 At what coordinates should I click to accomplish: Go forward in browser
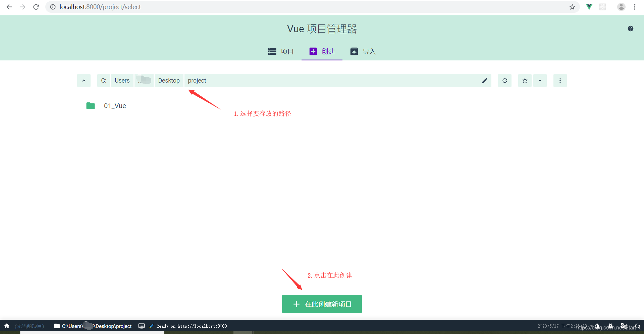tap(22, 7)
